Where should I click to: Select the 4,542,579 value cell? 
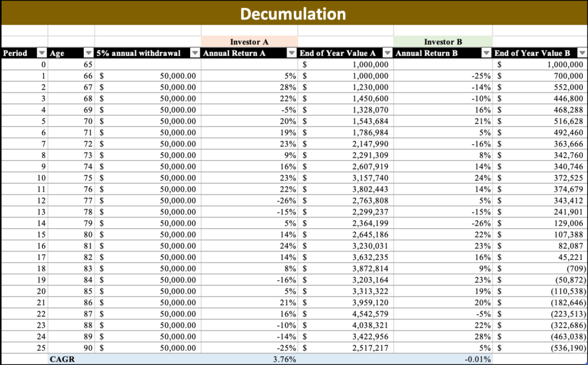pyautogui.click(x=345, y=314)
